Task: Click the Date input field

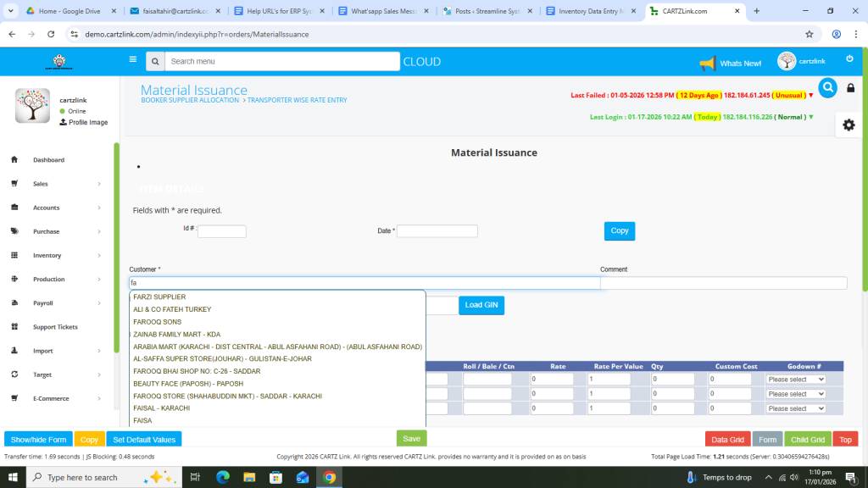Action: [437, 231]
